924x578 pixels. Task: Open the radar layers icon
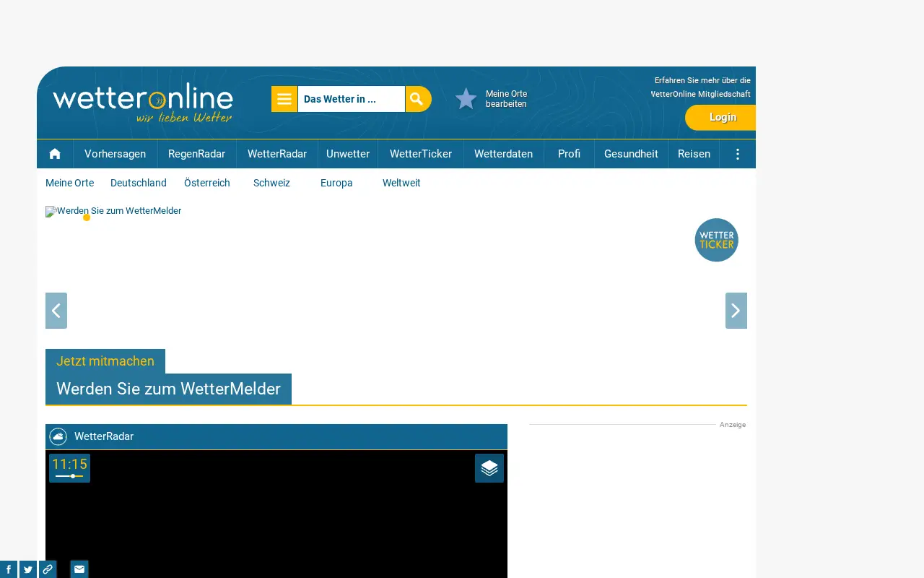[489, 468]
